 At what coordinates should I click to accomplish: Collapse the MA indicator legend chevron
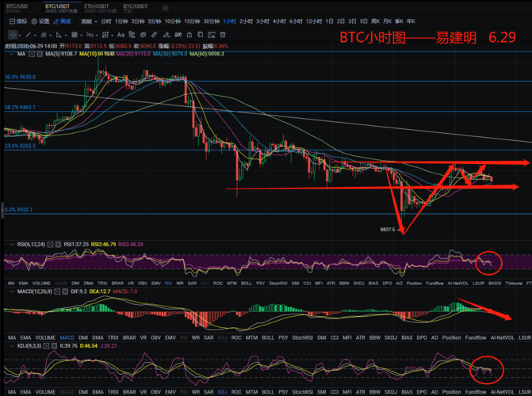[x=11, y=54]
